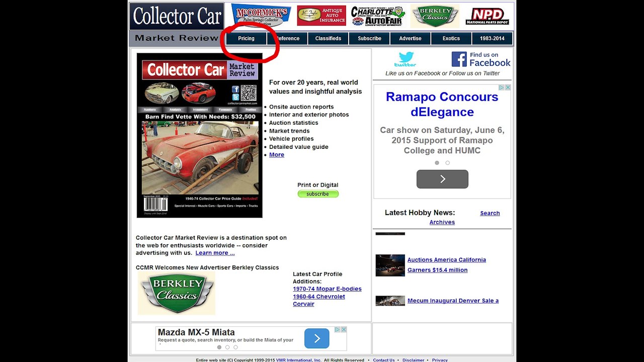Open the Berkley Classics header banner

(x=435, y=16)
